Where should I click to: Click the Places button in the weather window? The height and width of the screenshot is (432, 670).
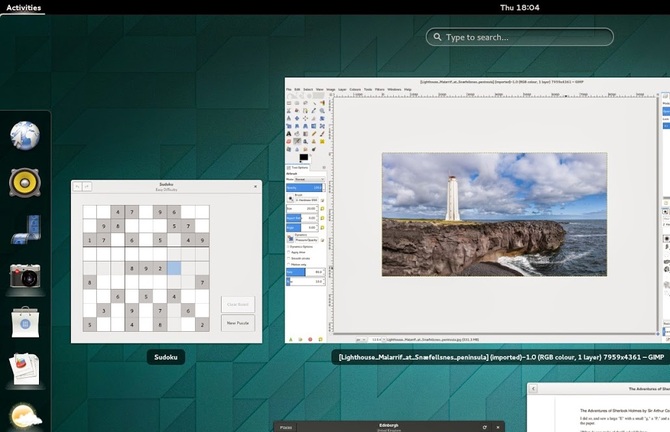286,427
